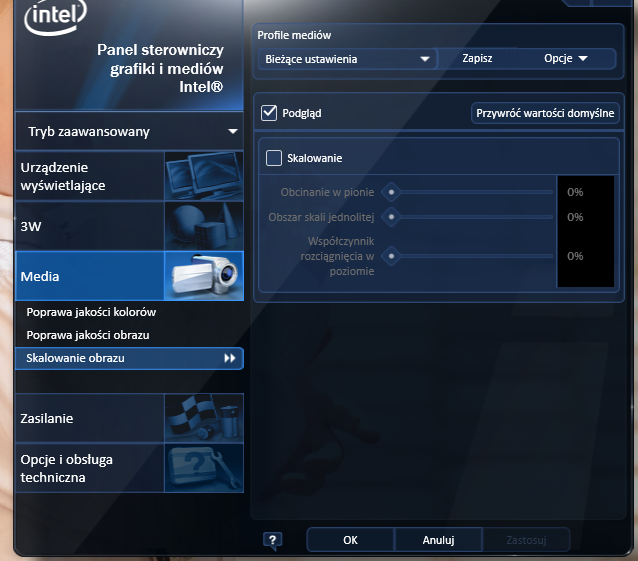Click Współczynnik rozciągnięcia w poziomie slider handle
Viewport: 638px width, 561px height.
pyautogui.click(x=391, y=256)
